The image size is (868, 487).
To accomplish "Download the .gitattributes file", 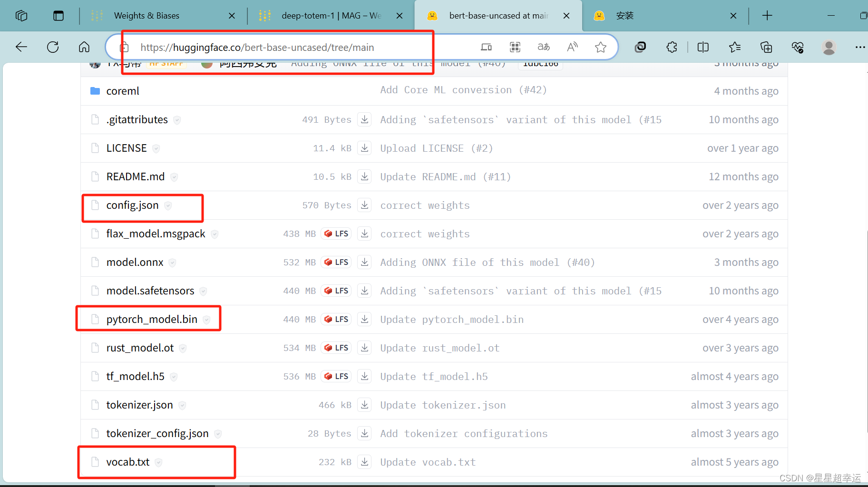I will (364, 119).
